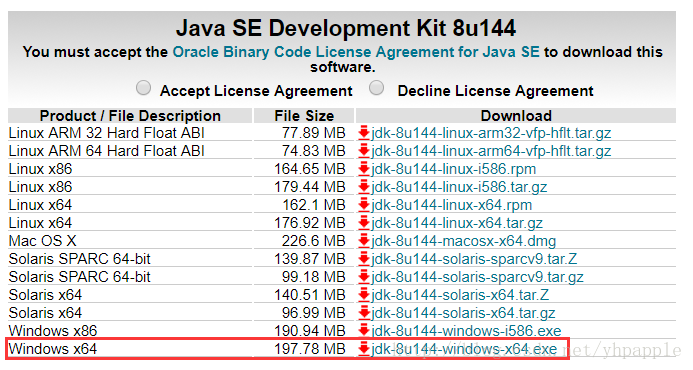Click download arrow icon for linux-x64.rpm
Image resolution: width=693 pixels, height=370 pixels.
coord(364,205)
